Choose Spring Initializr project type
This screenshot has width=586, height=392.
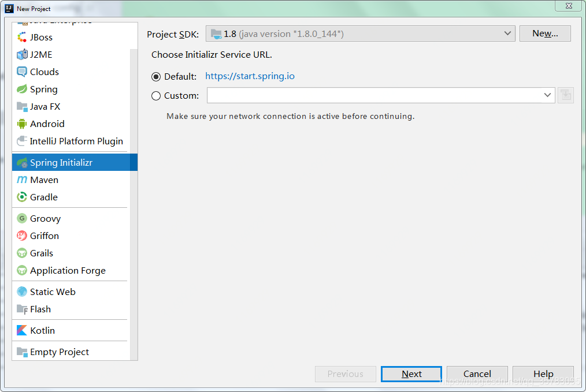[x=75, y=162]
